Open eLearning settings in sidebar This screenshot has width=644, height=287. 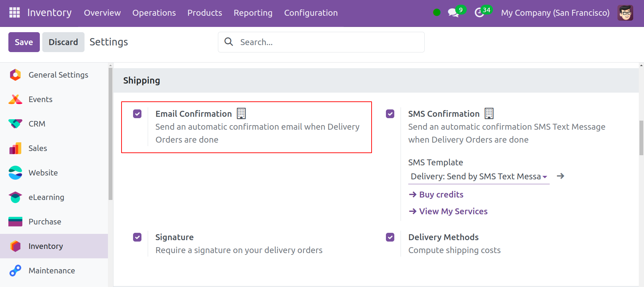(x=46, y=197)
